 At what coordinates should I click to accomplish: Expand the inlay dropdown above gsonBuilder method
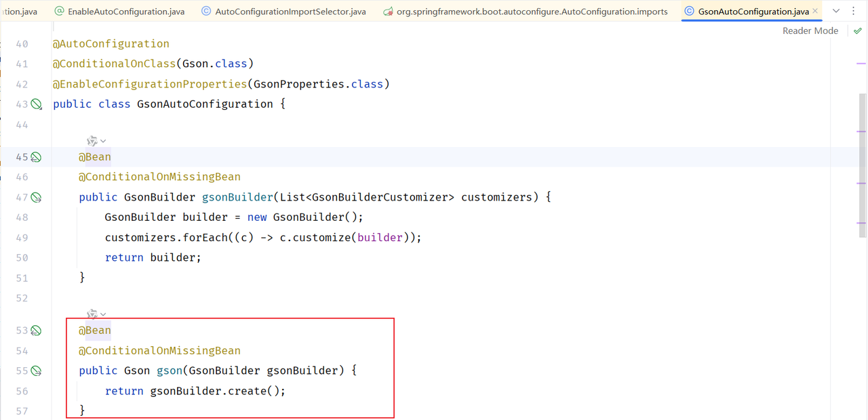(103, 142)
